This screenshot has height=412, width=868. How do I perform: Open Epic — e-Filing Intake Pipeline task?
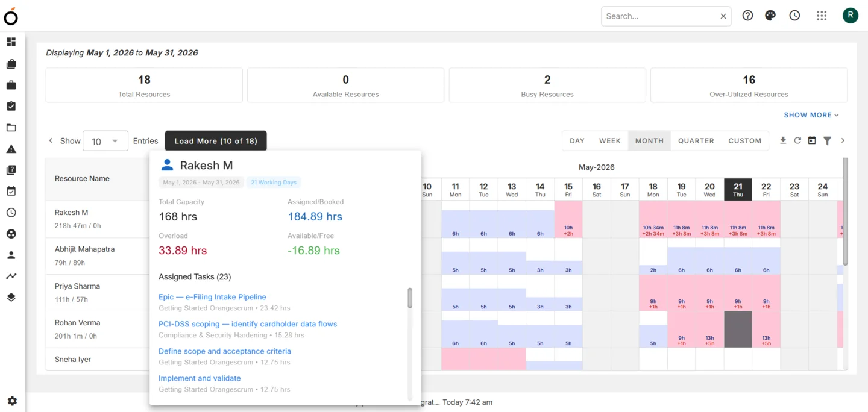(x=212, y=297)
